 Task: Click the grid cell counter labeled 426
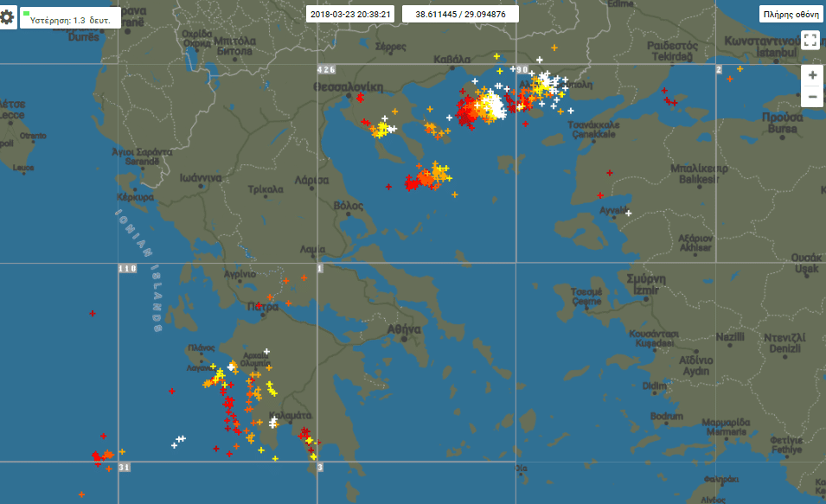coord(326,69)
